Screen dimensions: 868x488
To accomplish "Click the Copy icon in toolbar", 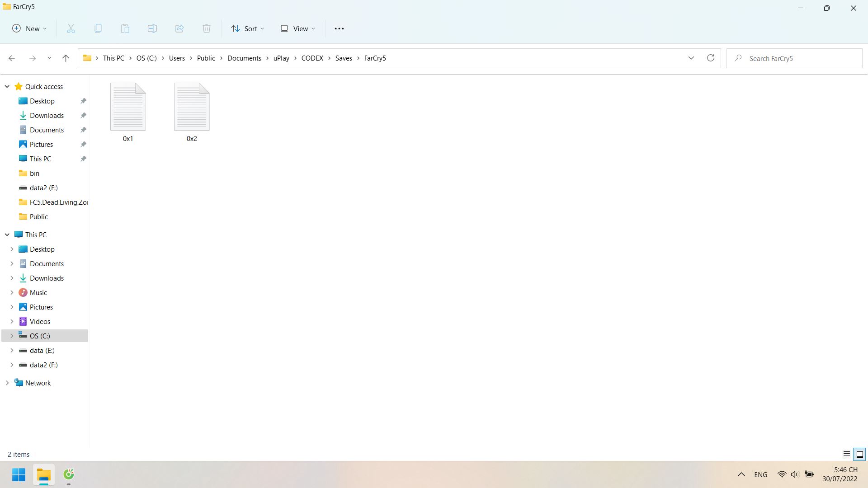I will pyautogui.click(x=98, y=28).
